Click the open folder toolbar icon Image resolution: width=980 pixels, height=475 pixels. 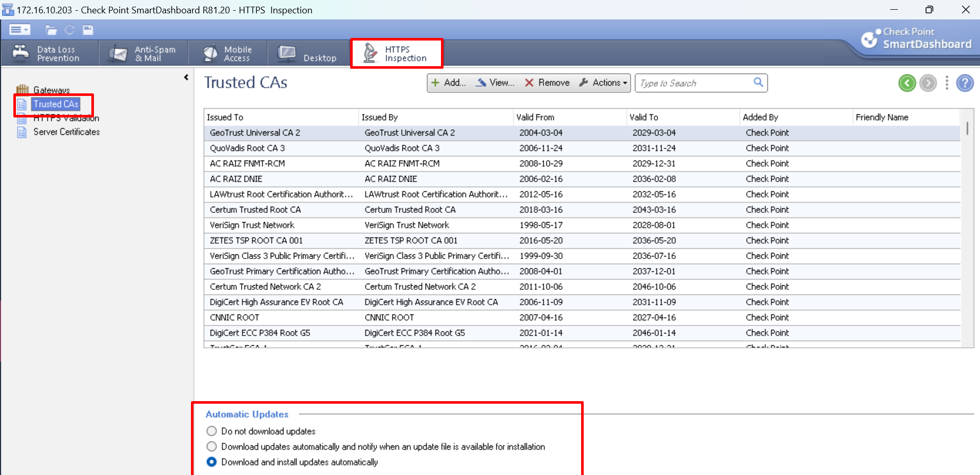[x=51, y=30]
